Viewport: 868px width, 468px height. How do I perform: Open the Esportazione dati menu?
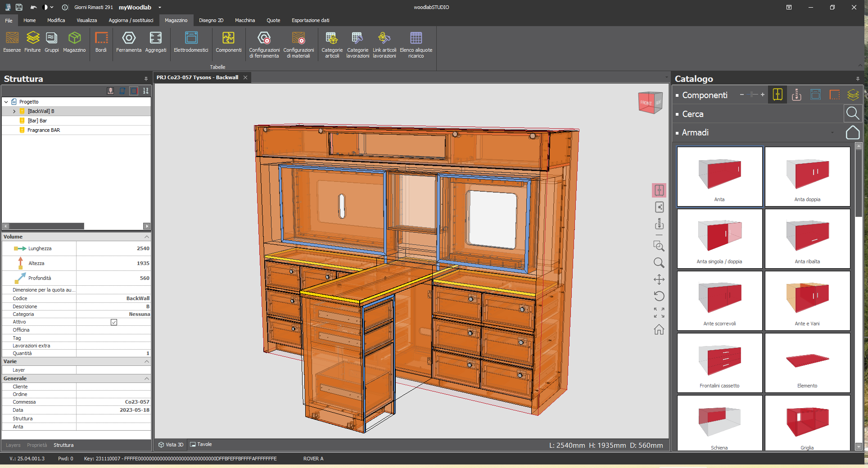[x=311, y=20]
